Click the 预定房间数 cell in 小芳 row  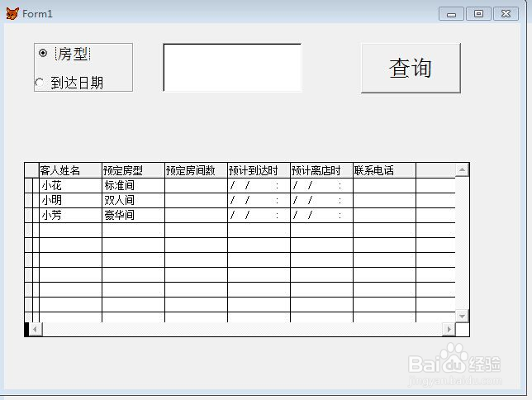[196, 215]
